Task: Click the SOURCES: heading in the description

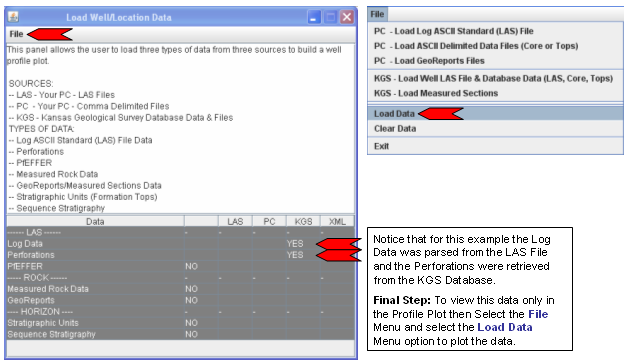Action: pyautogui.click(x=31, y=84)
